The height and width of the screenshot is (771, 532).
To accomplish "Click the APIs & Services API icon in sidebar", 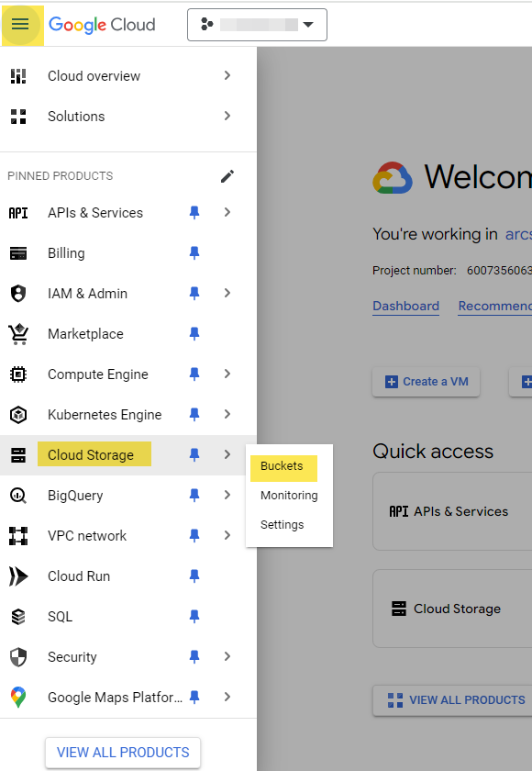I will tap(18, 213).
